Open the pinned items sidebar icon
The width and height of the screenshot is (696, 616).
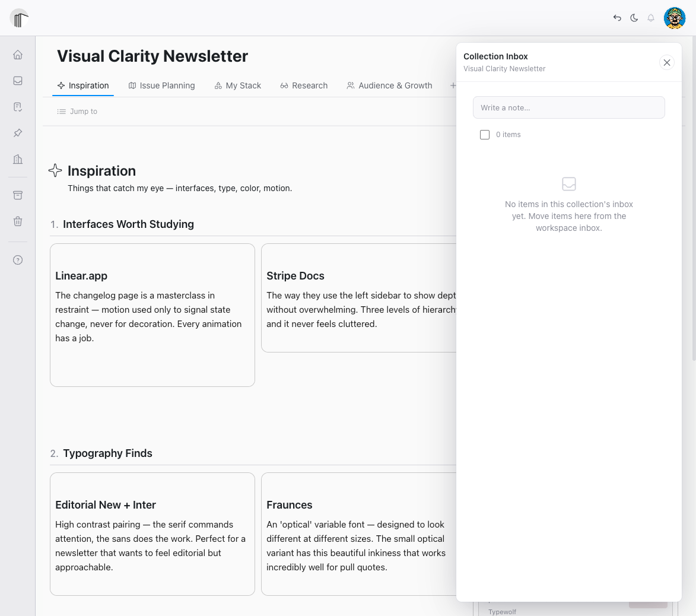[18, 133]
